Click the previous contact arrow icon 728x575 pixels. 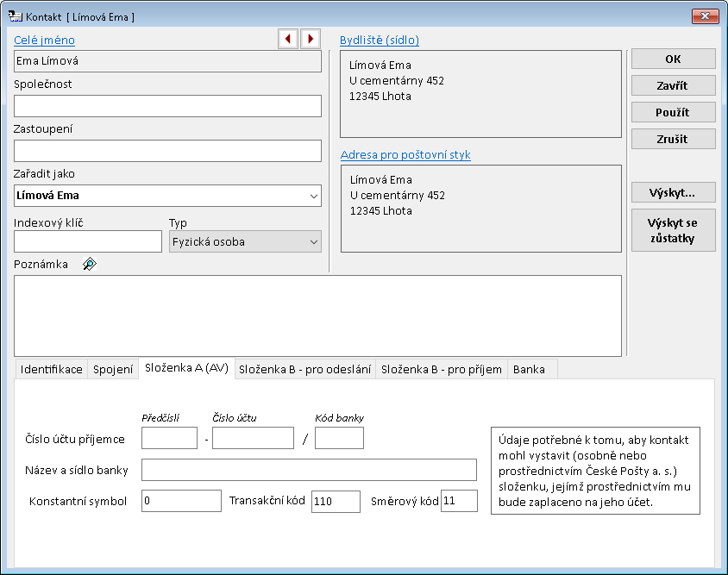[287, 39]
